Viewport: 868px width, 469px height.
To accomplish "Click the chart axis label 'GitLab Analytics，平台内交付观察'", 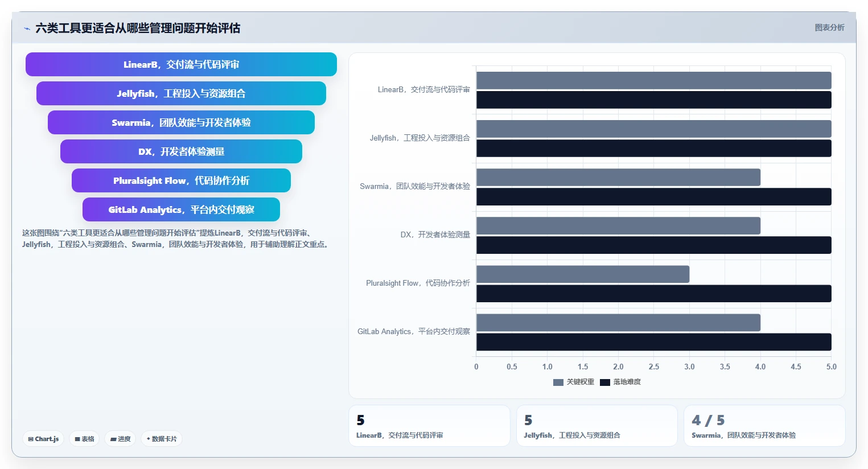I will [x=414, y=331].
